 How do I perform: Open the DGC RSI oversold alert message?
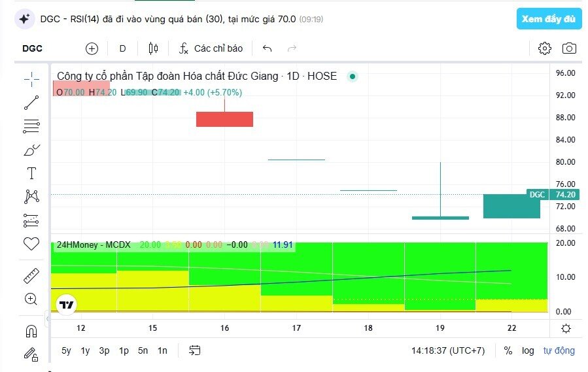coord(181,19)
